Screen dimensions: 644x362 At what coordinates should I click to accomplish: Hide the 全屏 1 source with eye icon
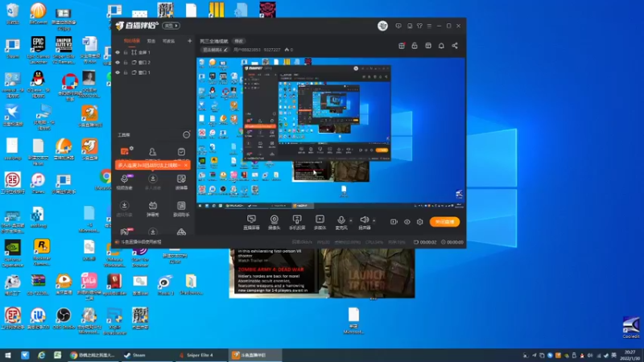118,52
